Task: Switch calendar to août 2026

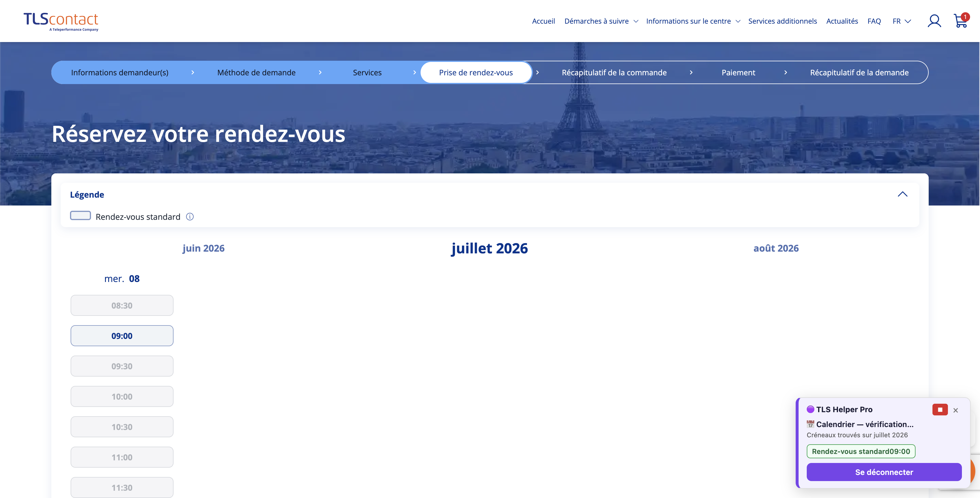Action: click(x=776, y=248)
